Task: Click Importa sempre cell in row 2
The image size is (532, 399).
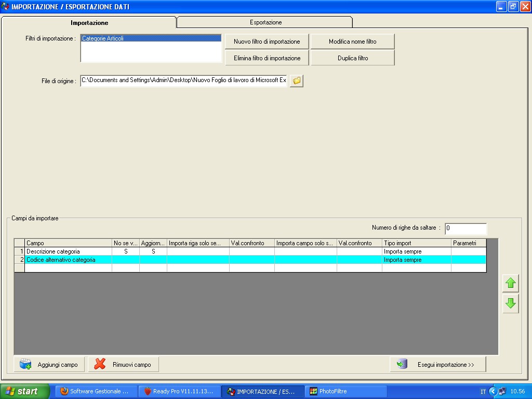Action: pyautogui.click(x=417, y=260)
